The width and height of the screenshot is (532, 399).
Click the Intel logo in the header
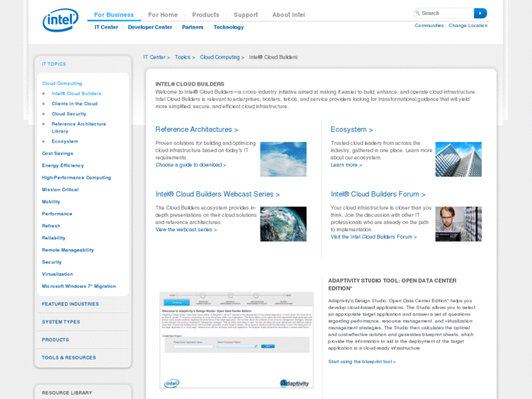pyautogui.click(x=61, y=20)
